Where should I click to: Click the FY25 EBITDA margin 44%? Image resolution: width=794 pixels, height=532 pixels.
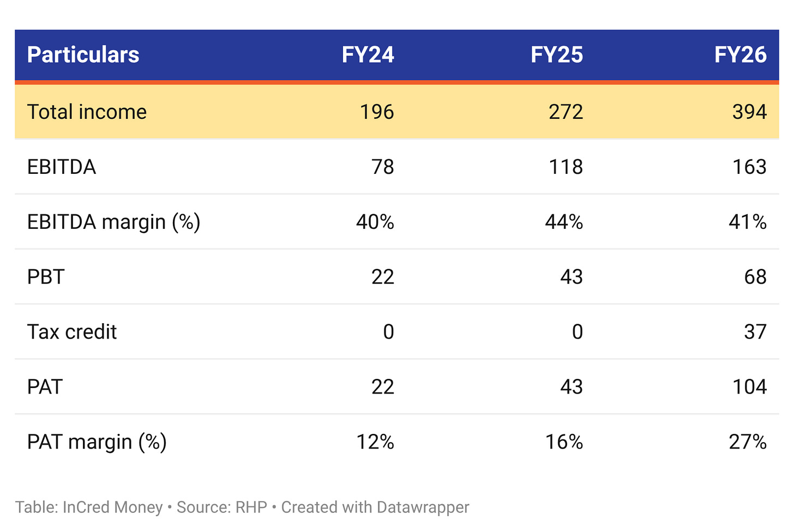564,222
